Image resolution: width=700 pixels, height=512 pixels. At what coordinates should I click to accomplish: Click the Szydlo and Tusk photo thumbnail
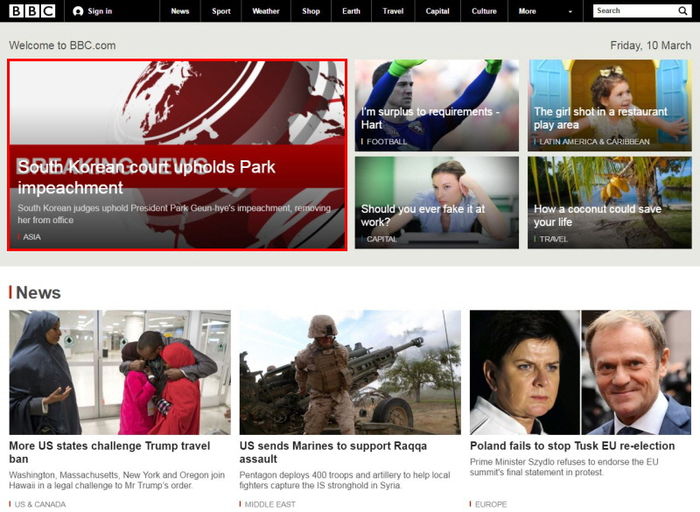(580, 372)
